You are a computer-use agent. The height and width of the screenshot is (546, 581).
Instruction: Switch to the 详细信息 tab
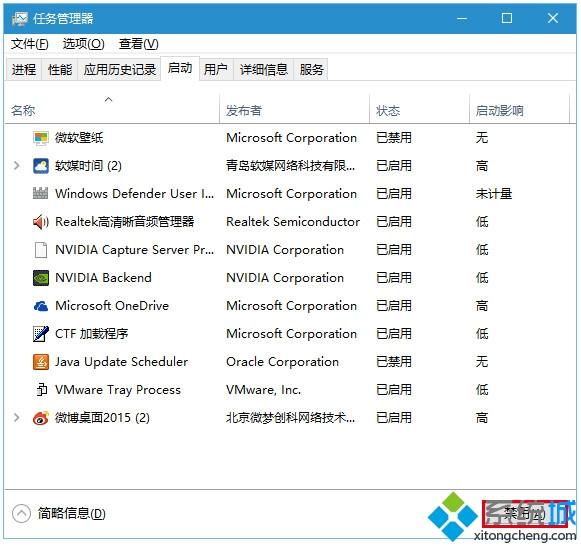tap(263, 69)
